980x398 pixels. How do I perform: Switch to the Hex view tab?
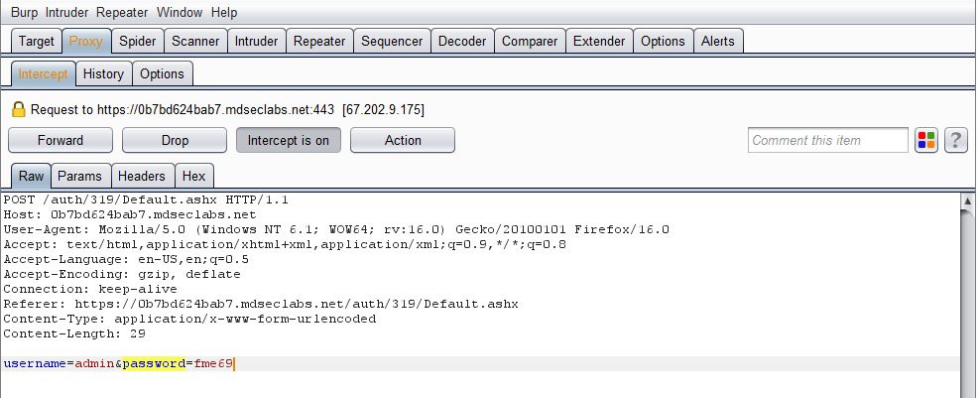click(193, 176)
